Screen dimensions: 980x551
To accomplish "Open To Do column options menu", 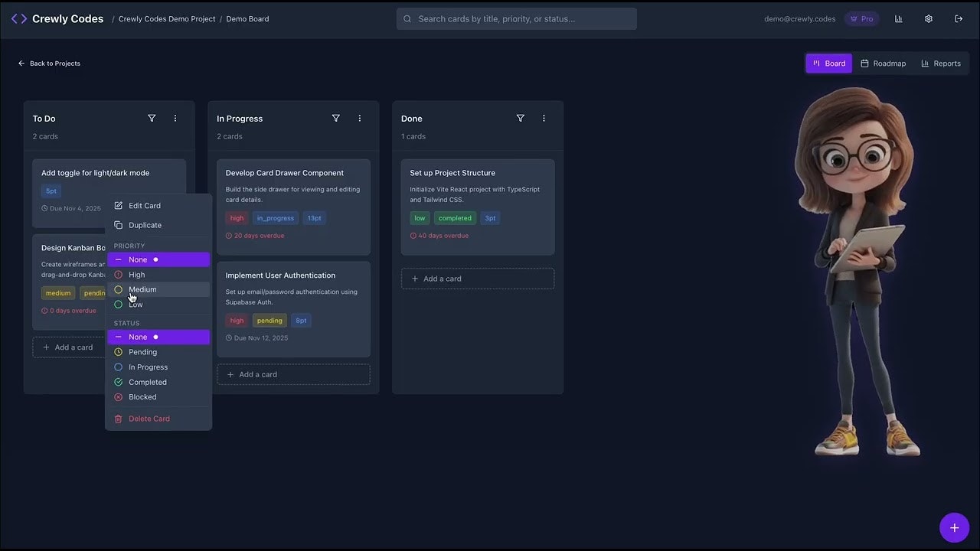I will pos(175,118).
